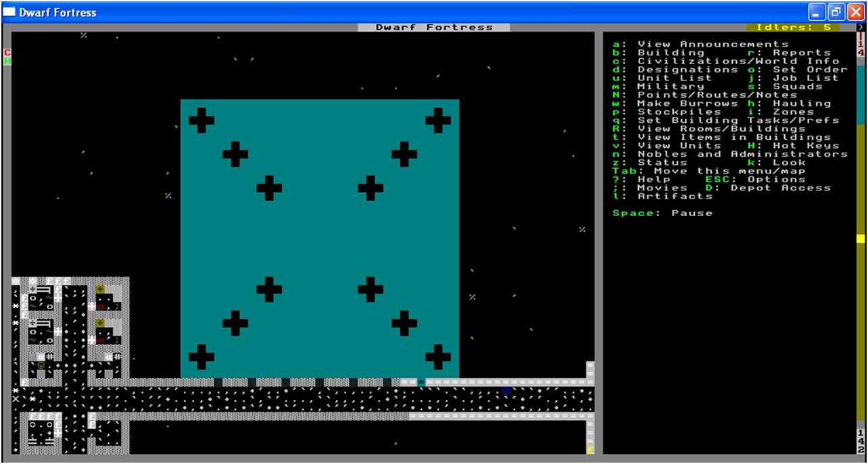Click the yellow marker on depth bar
Viewport: 868px width, 464px height.
coord(861,238)
